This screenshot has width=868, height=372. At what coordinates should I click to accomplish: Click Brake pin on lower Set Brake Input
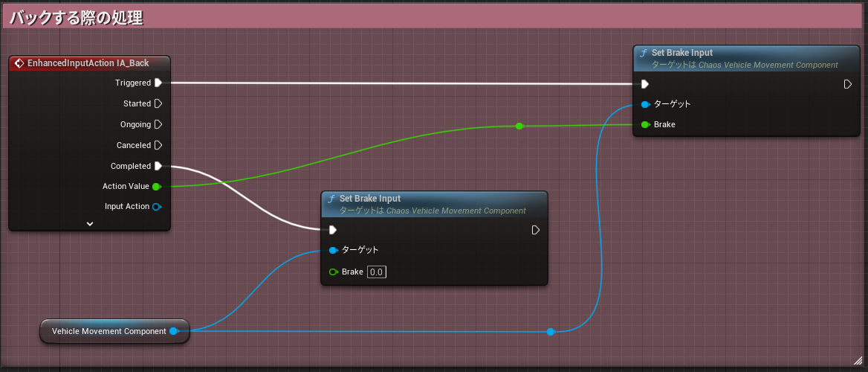click(x=333, y=272)
